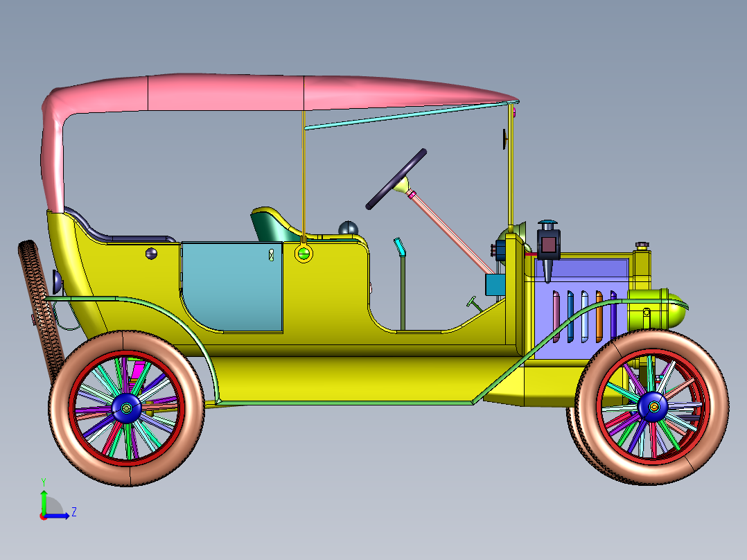747x560 pixels.
Task: Click the gray ball knob beside seat
Action: (x=348, y=228)
